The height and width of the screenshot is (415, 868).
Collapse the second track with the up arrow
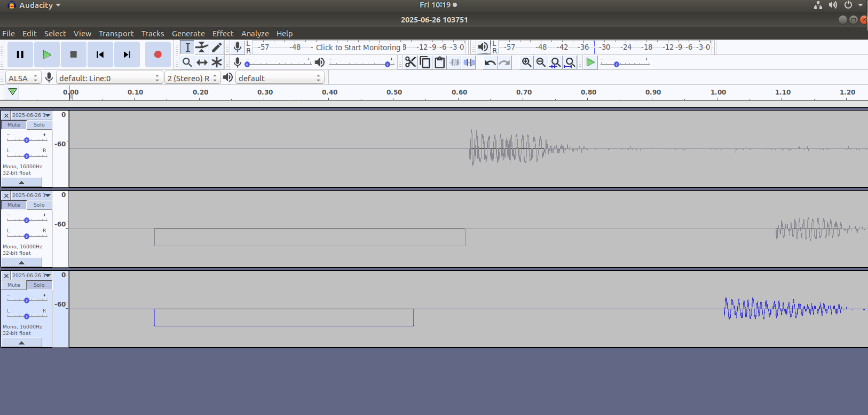[x=21, y=263]
